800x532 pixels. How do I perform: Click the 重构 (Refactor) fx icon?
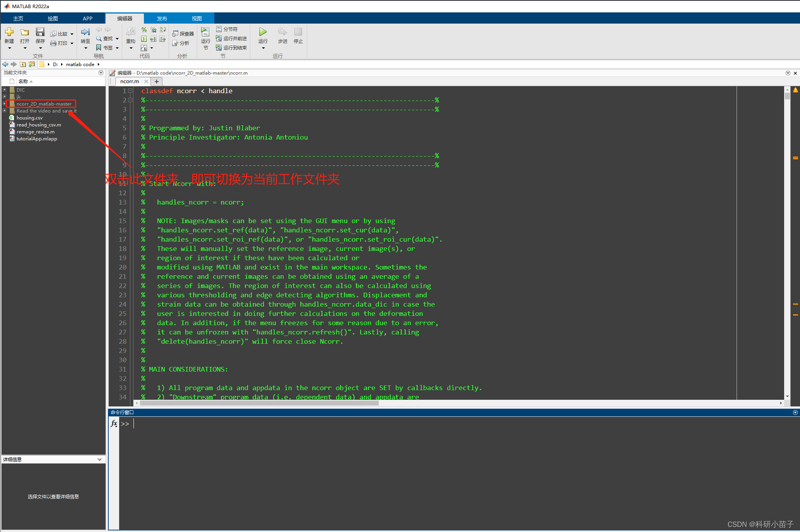click(131, 32)
